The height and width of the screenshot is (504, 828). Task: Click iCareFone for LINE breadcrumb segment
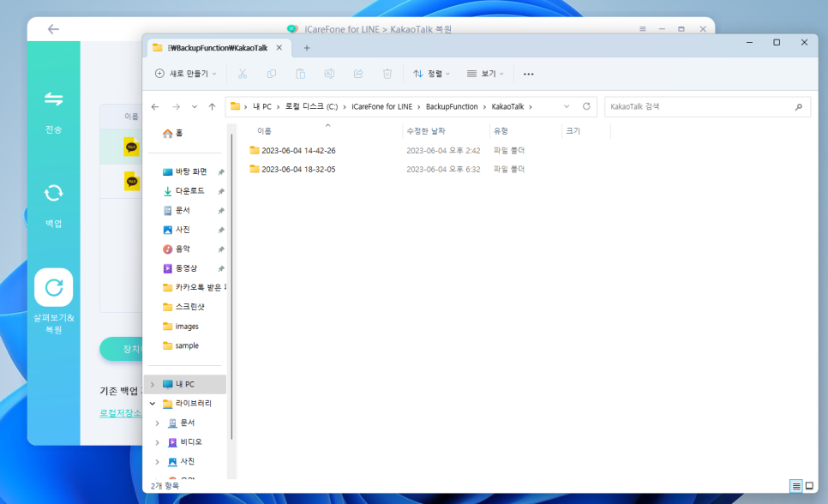tap(381, 107)
